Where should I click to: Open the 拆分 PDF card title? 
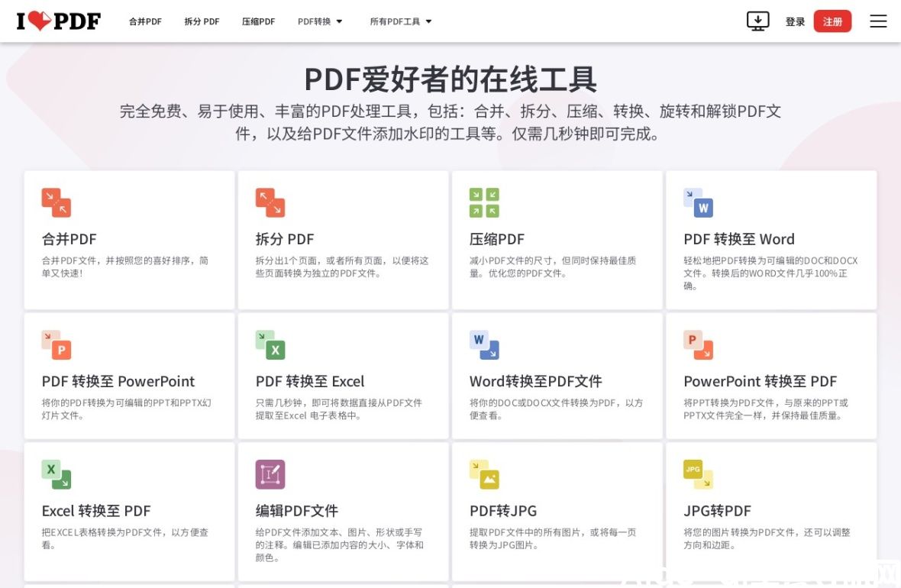[x=285, y=239]
